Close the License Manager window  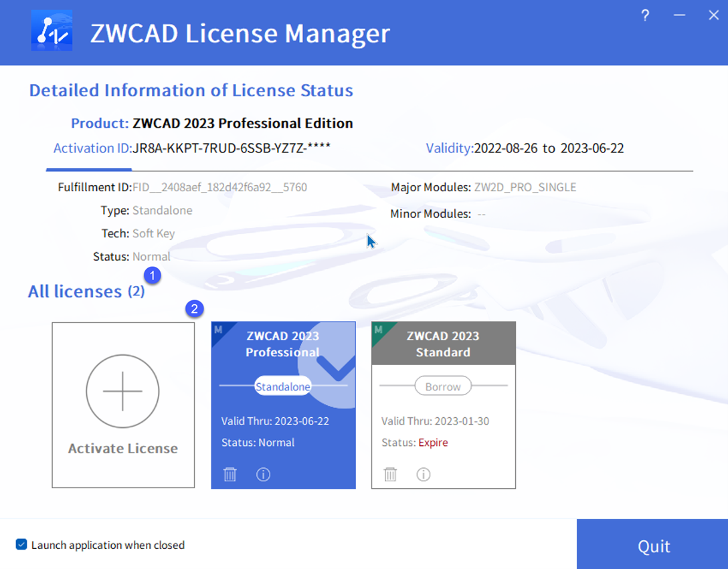coord(713,15)
